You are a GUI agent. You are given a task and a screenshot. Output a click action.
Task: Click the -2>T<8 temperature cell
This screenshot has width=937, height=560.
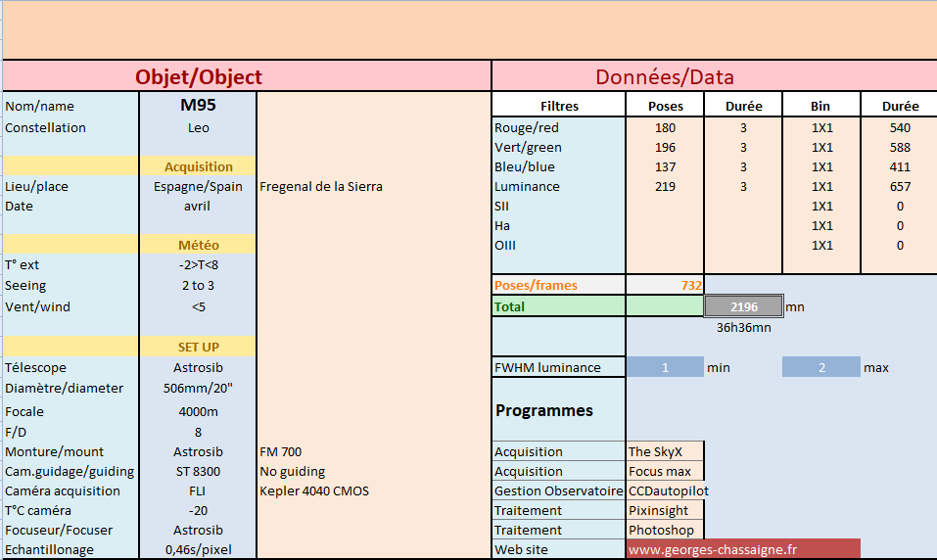198,264
